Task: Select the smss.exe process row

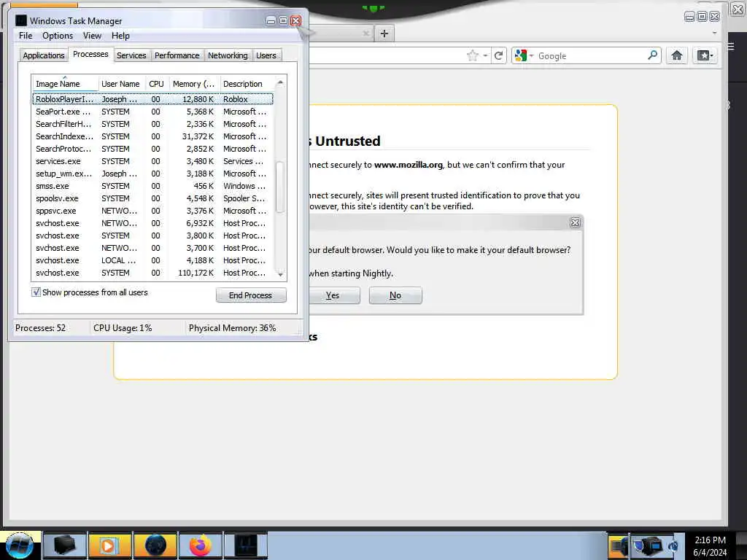Action: [152, 186]
